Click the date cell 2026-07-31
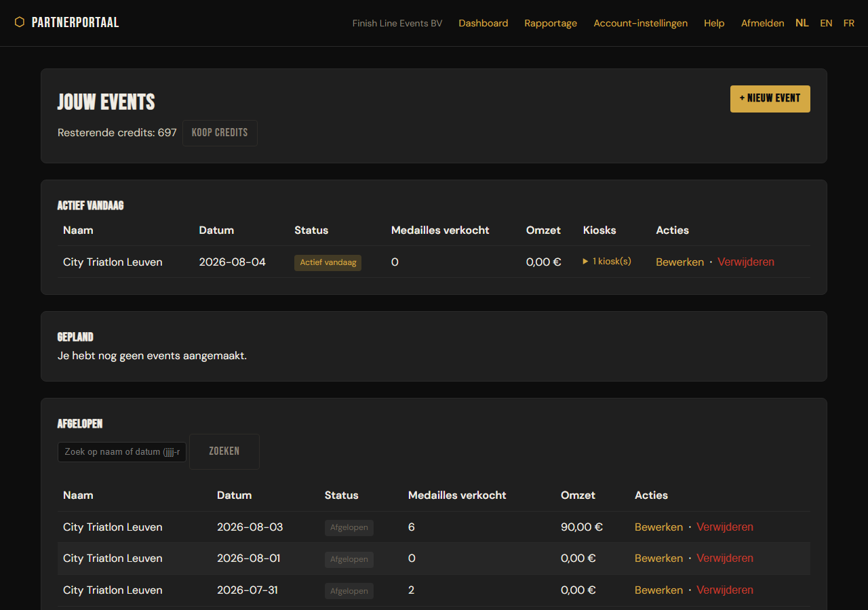 click(x=248, y=590)
